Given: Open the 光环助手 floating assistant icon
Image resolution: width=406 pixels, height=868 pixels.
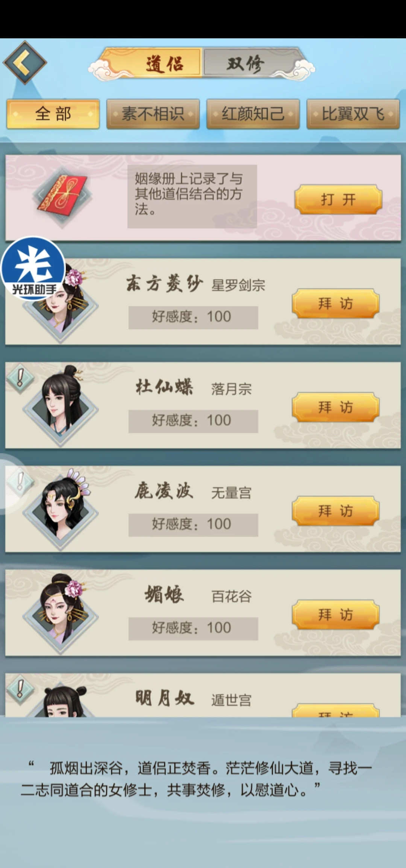Looking at the screenshot, I should click(33, 268).
